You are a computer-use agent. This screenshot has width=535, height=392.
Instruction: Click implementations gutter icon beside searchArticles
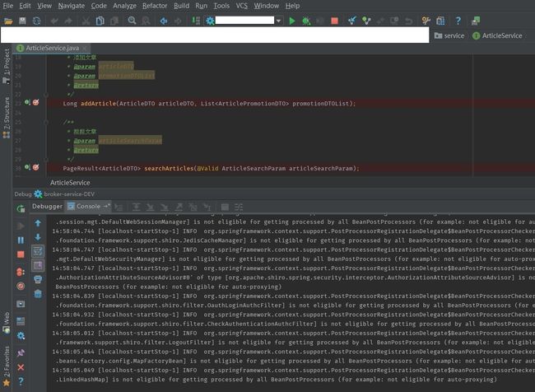[x=27, y=167]
